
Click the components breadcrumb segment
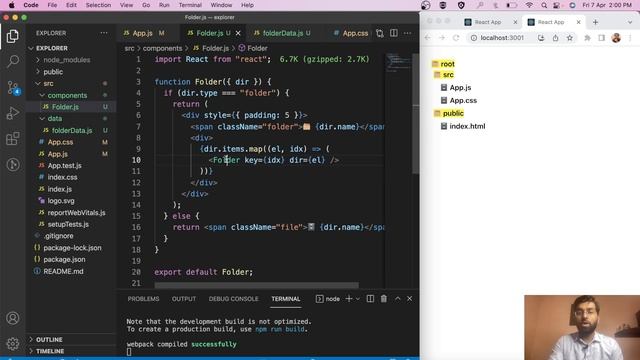(x=162, y=48)
